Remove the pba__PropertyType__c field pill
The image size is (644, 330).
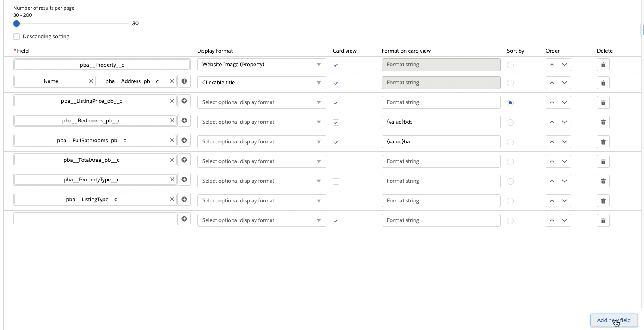point(172,179)
